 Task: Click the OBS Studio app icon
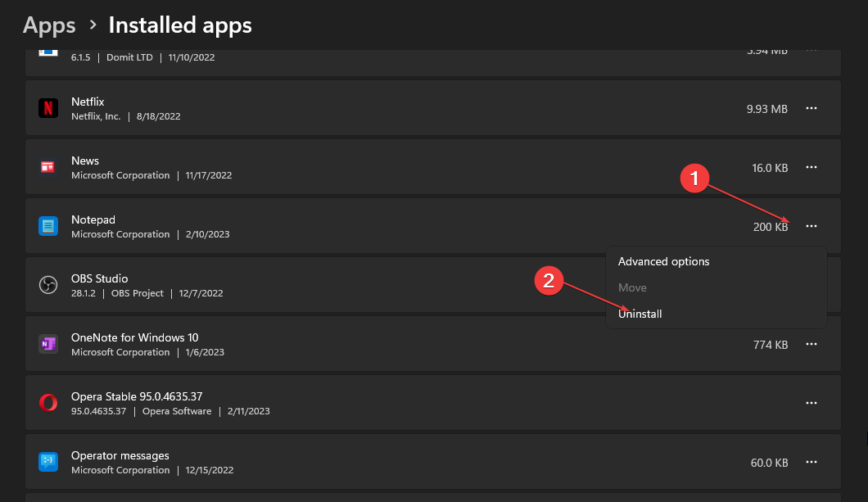click(x=48, y=285)
